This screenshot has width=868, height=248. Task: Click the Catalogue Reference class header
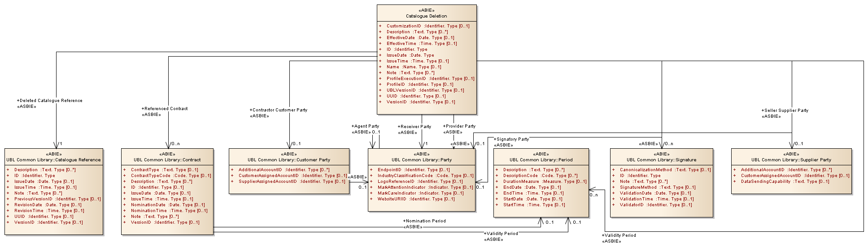pyautogui.click(x=53, y=159)
